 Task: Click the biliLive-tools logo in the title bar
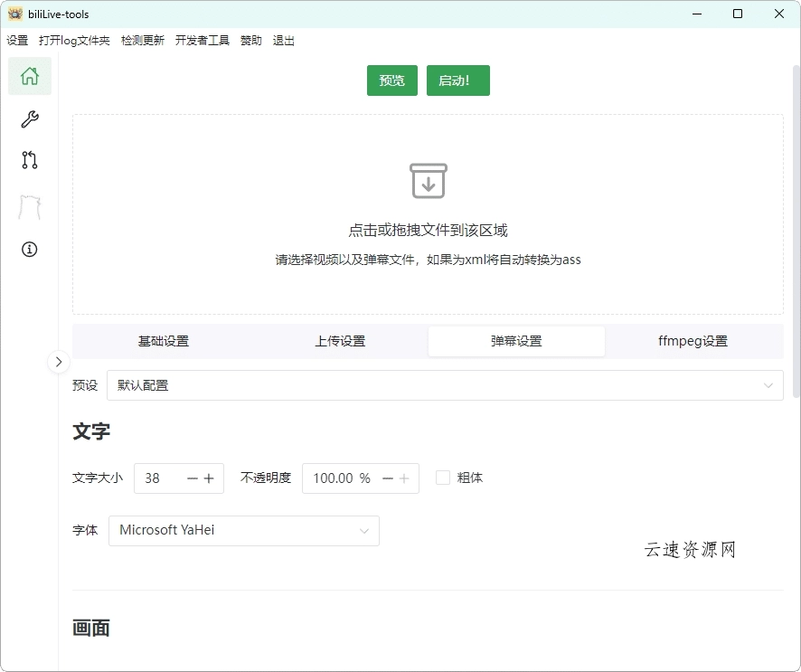point(17,14)
